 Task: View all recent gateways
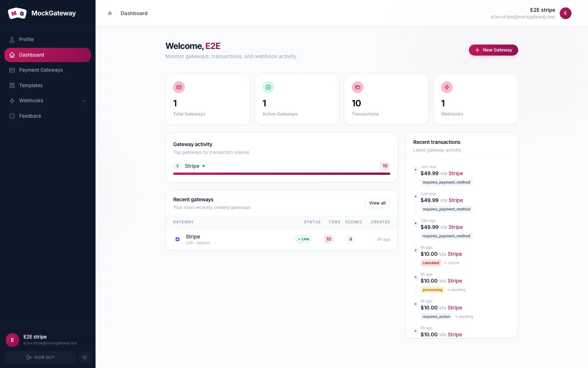(x=377, y=203)
